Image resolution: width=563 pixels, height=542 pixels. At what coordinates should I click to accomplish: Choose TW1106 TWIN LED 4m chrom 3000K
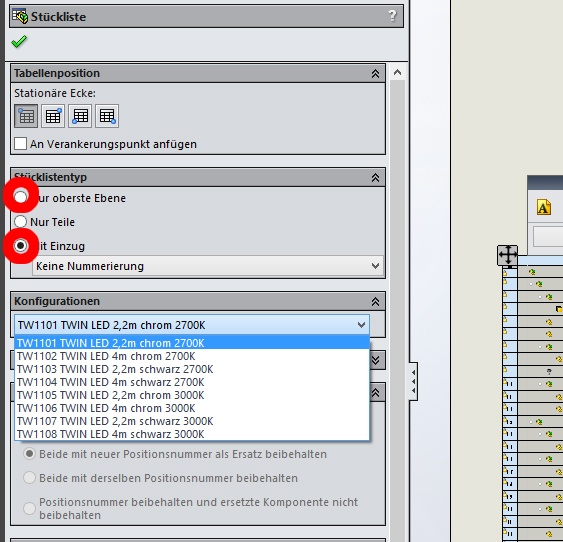192,408
